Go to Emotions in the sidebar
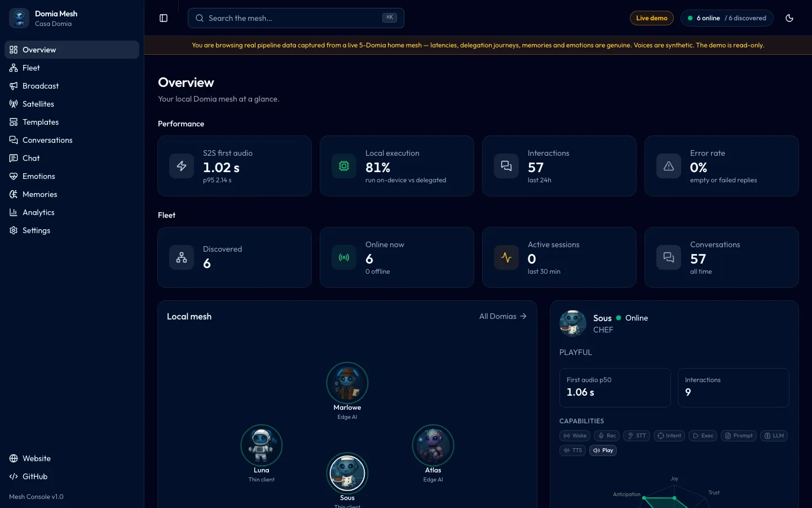The height and width of the screenshot is (508, 812). point(72,176)
